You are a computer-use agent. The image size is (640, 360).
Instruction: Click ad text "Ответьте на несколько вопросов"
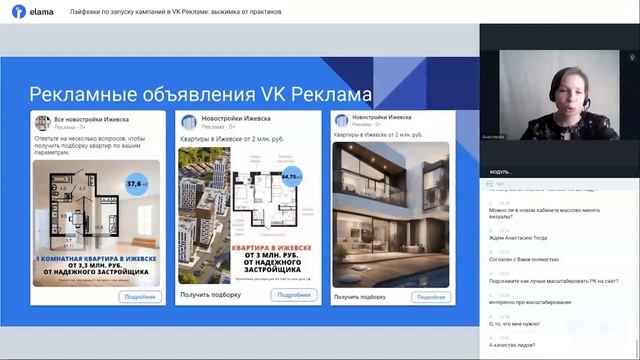point(89,145)
